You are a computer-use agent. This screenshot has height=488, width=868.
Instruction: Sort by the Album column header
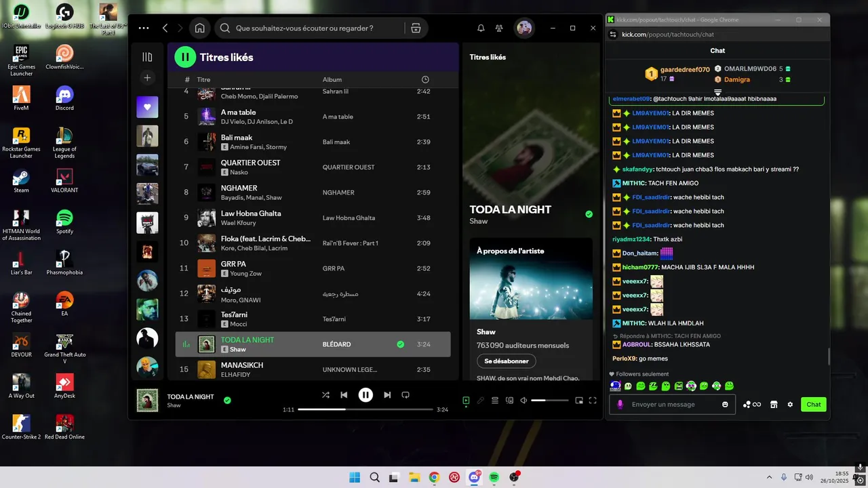(332, 80)
